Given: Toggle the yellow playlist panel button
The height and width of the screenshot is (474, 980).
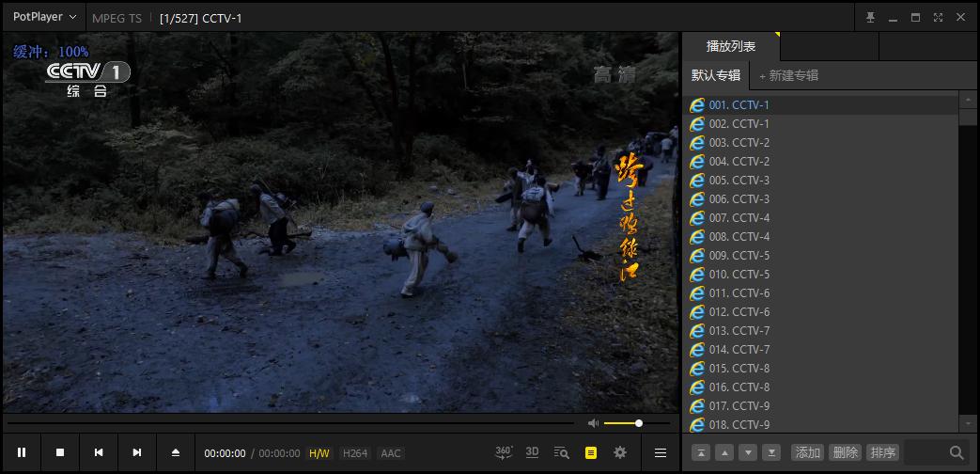Looking at the screenshot, I should pos(591,452).
